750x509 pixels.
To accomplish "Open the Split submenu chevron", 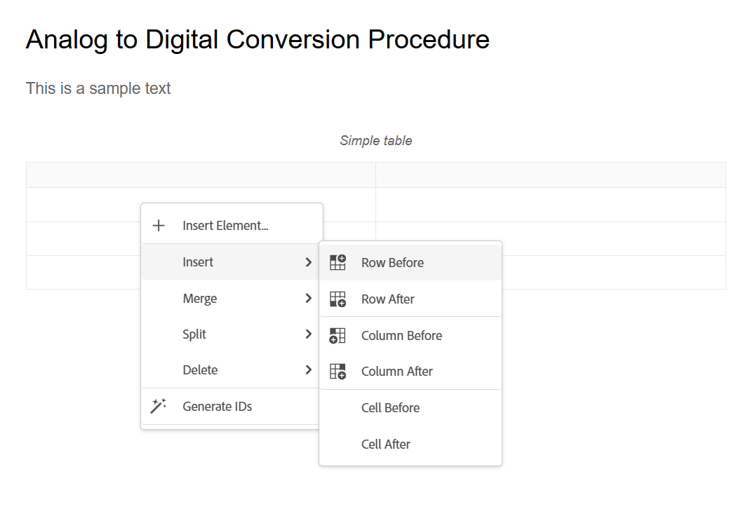I will [x=308, y=334].
